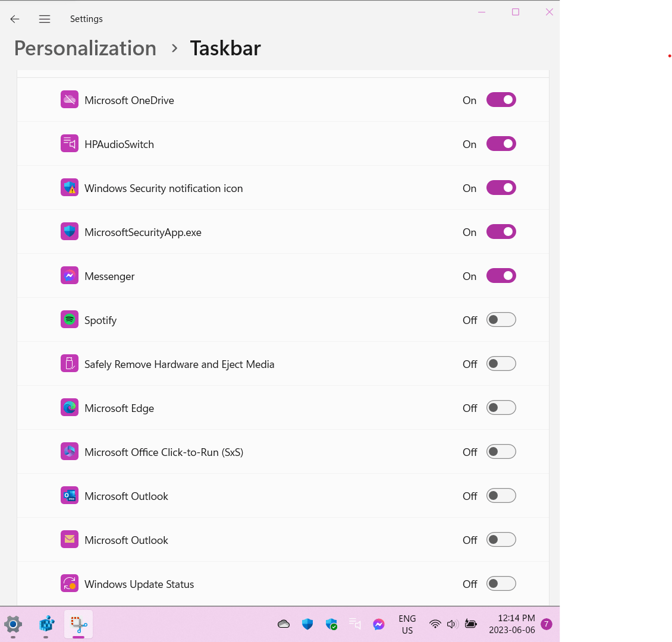This screenshot has height=642, width=672.
Task: Click the HPAudioSwitch label text
Action: tap(119, 144)
